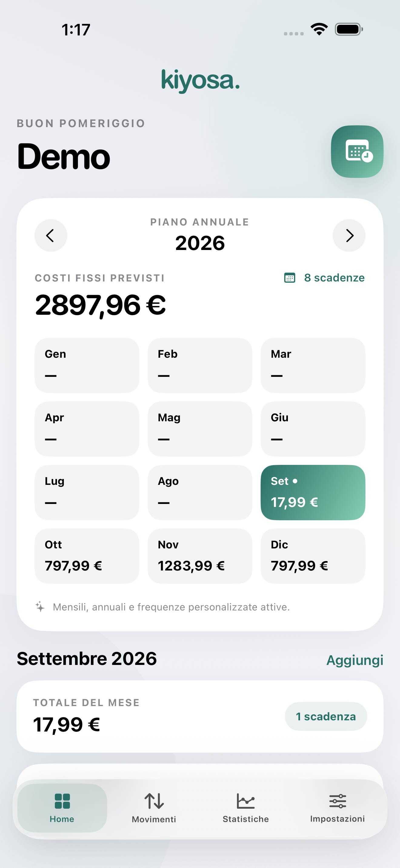
Task: Select the highlighted Set month tile
Action: pyautogui.click(x=313, y=493)
